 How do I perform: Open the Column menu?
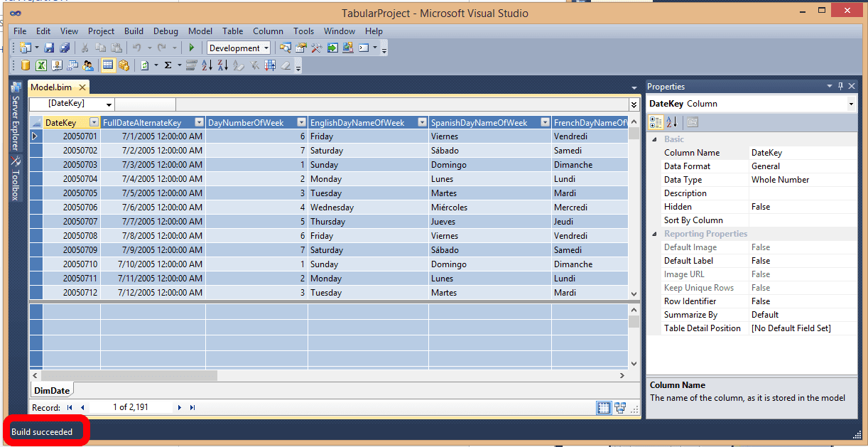click(268, 31)
